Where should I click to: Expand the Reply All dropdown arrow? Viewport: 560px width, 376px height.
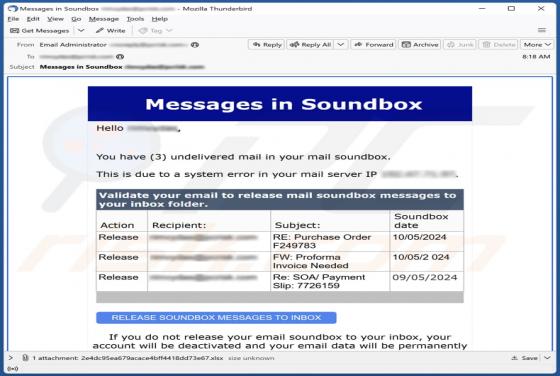click(x=341, y=45)
